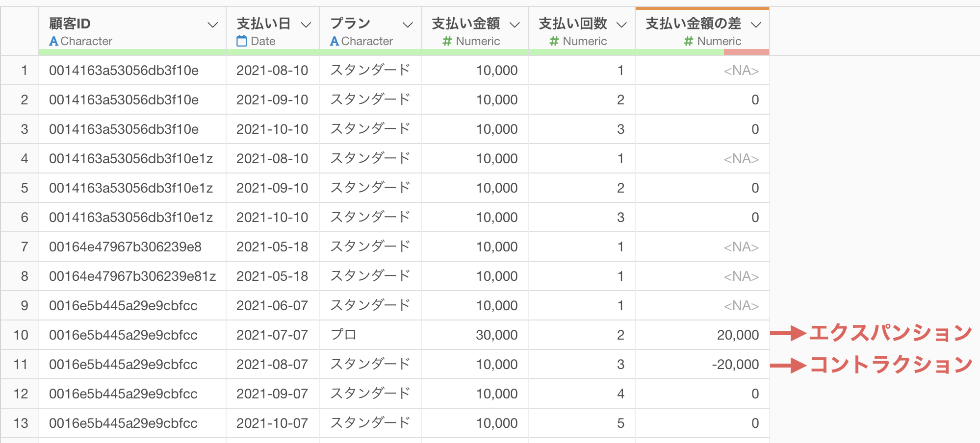Select the 顧客ID column header title
Screen dimensions: 980x443
(70, 24)
